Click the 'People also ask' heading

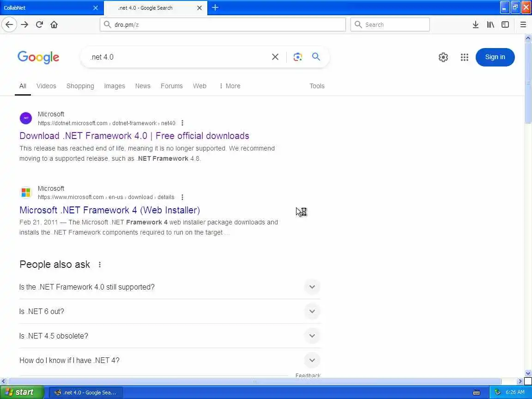[x=54, y=264]
